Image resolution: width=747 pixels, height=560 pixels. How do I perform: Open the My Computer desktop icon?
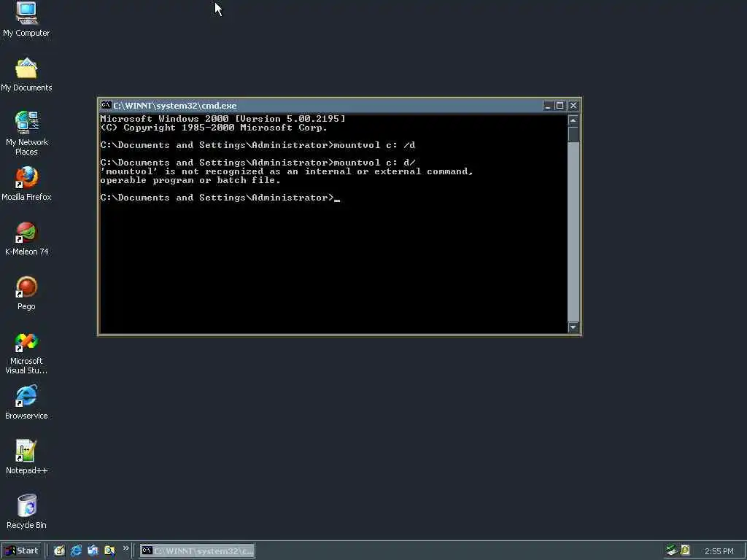pos(26,19)
